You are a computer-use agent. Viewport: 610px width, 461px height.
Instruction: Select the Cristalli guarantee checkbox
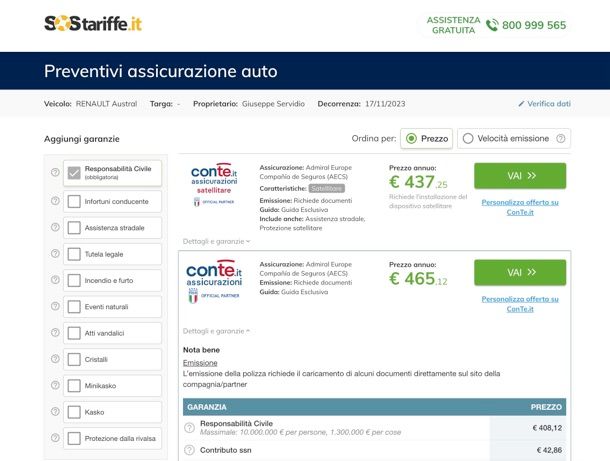pyautogui.click(x=74, y=359)
